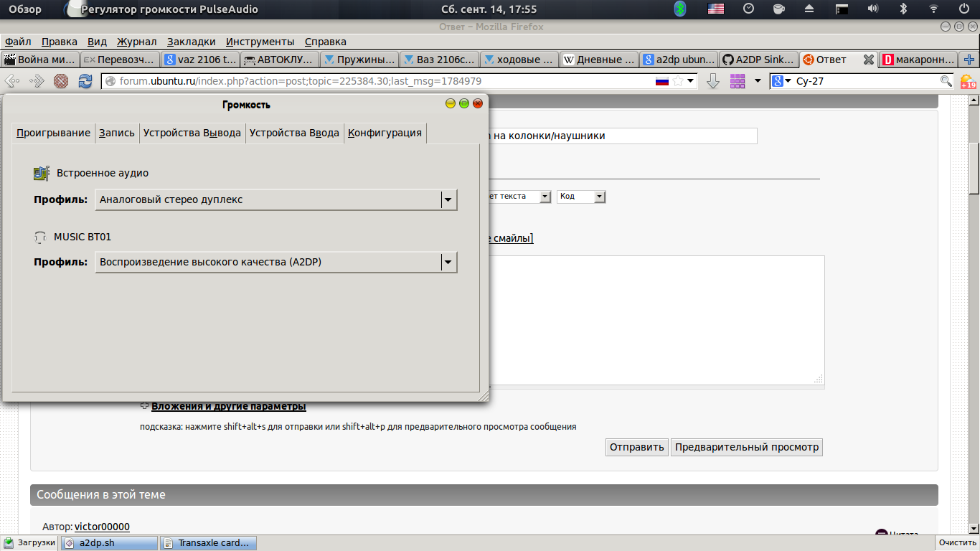Viewport: 980px width, 551px height.
Task: Click the Firefox reload page icon
Action: point(85,81)
